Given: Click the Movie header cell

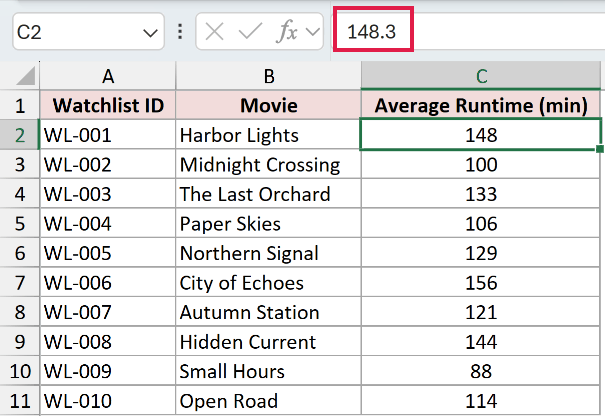Looking at the screenshot, I should (269, 105).
